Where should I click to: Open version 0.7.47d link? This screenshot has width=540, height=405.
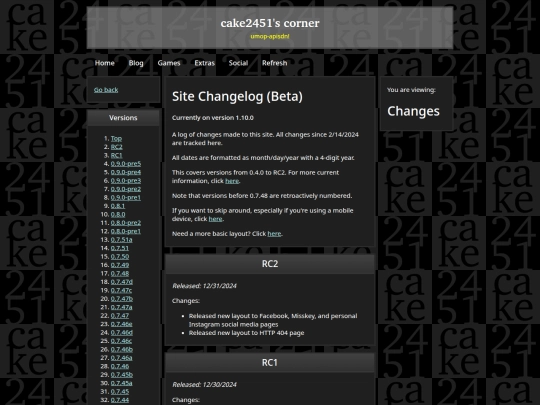tap(122, 282)
